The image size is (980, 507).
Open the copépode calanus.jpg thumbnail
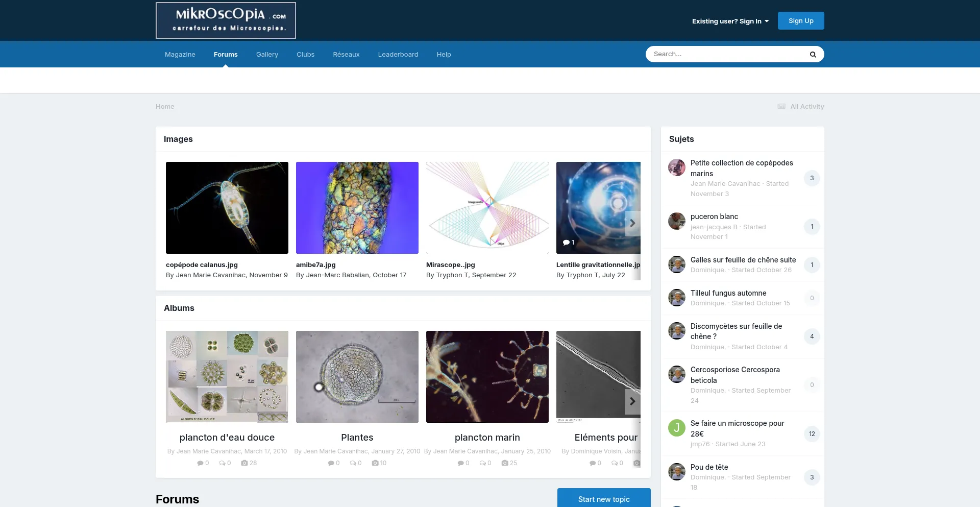(227, 208)
